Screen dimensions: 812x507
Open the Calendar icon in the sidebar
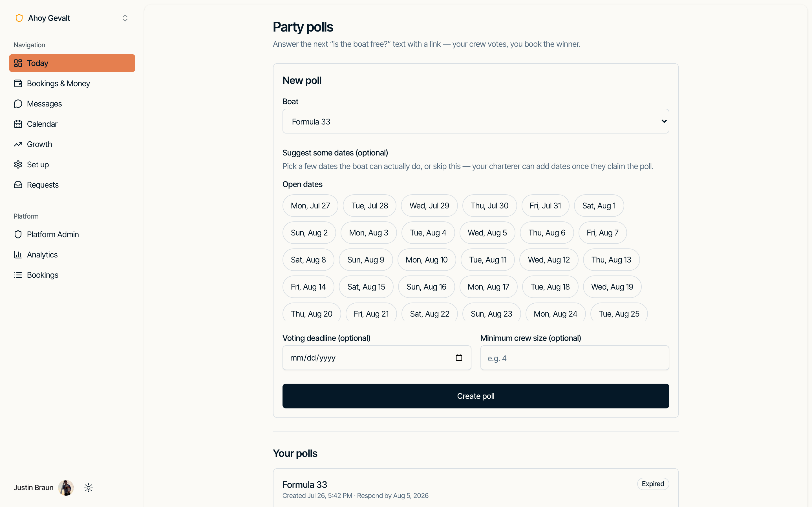(x=18, y=124)
